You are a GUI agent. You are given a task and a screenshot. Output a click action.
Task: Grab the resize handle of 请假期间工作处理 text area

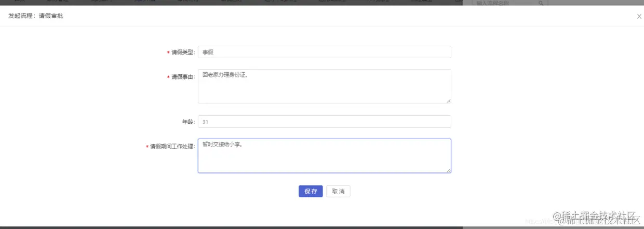[x=448, y=170]
